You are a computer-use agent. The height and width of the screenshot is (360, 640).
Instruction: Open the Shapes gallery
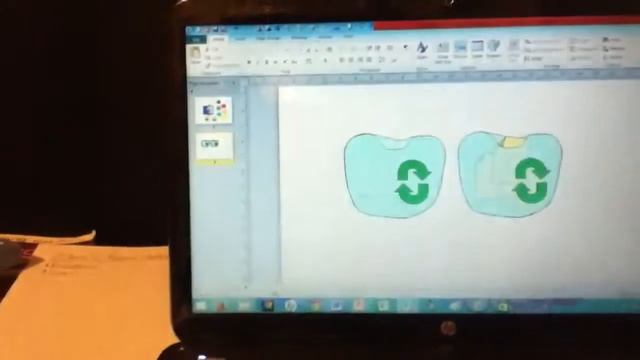point(494,48)
